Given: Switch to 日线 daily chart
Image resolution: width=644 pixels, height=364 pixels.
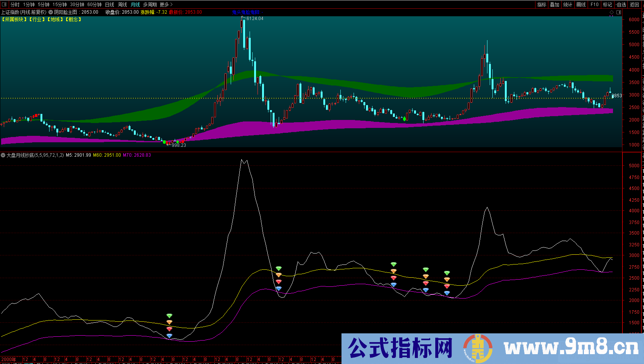Looking at the screenshot, I should pos(109,5).
